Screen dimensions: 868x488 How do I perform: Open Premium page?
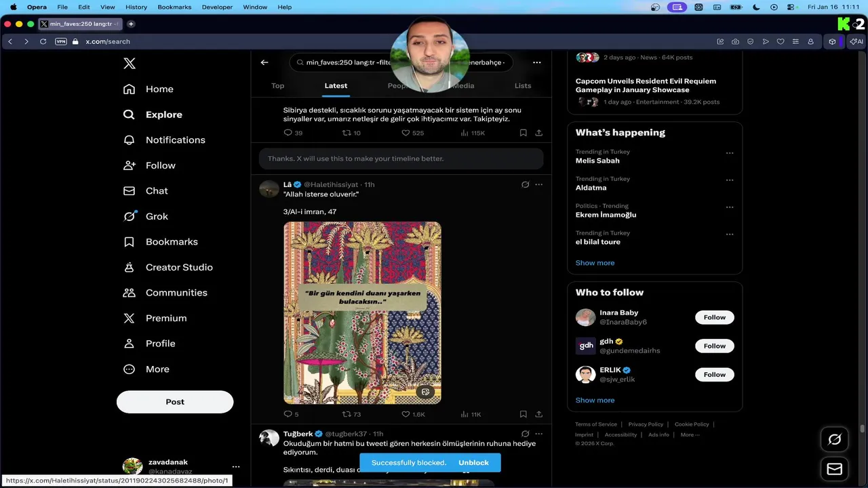pyautogui.click(x=155, y=318)
